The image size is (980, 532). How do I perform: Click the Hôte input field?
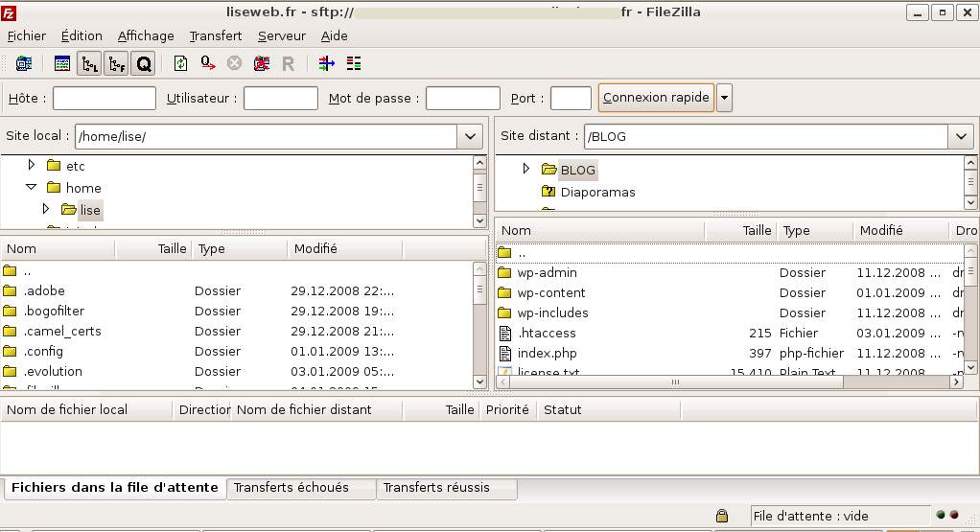(x=104, y=98)
